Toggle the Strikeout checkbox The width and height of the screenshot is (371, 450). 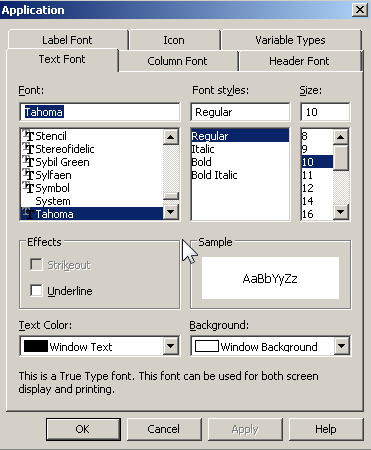[36, 265]
